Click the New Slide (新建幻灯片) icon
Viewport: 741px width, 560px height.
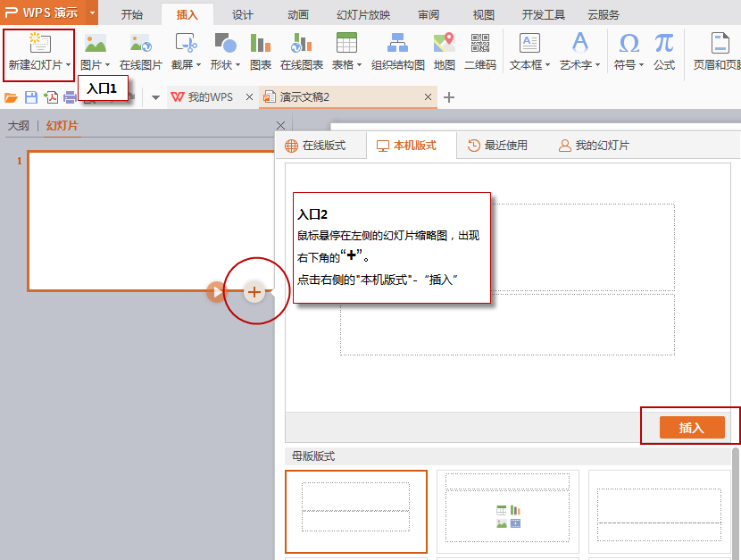point(39,43)
